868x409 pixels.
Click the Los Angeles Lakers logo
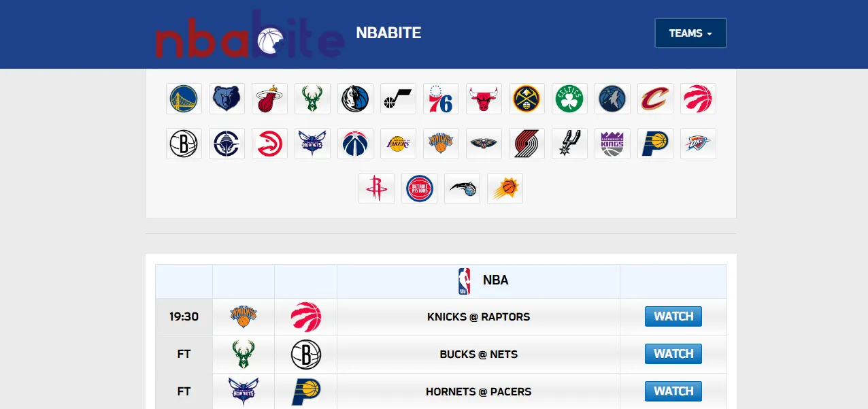click(398, 144)
